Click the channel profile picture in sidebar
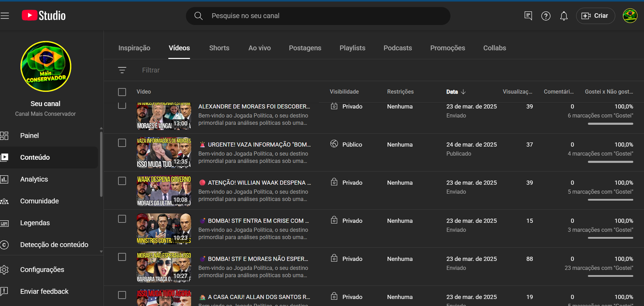Viewport: 644px width, 306px height. [x=45, y=66]
